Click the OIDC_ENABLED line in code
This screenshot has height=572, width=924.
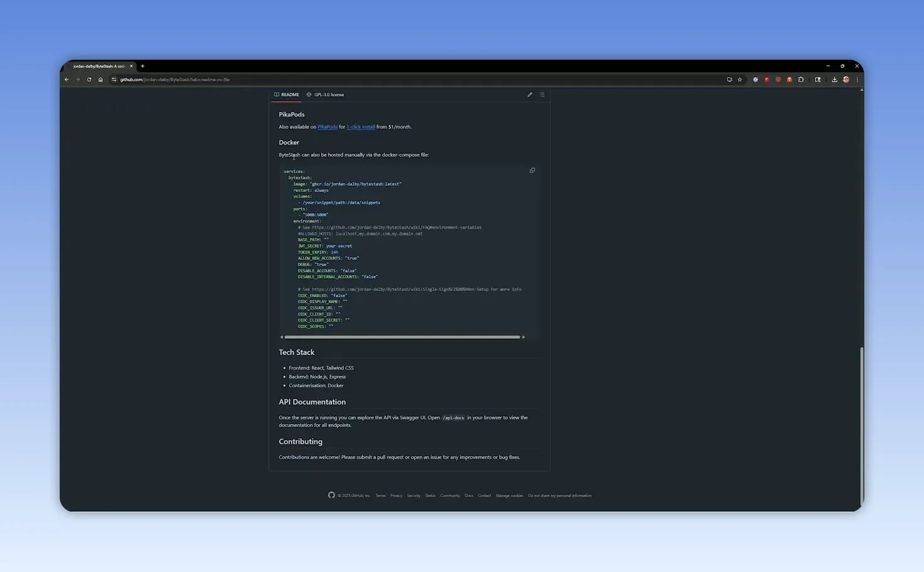click(x=322, y=296)
